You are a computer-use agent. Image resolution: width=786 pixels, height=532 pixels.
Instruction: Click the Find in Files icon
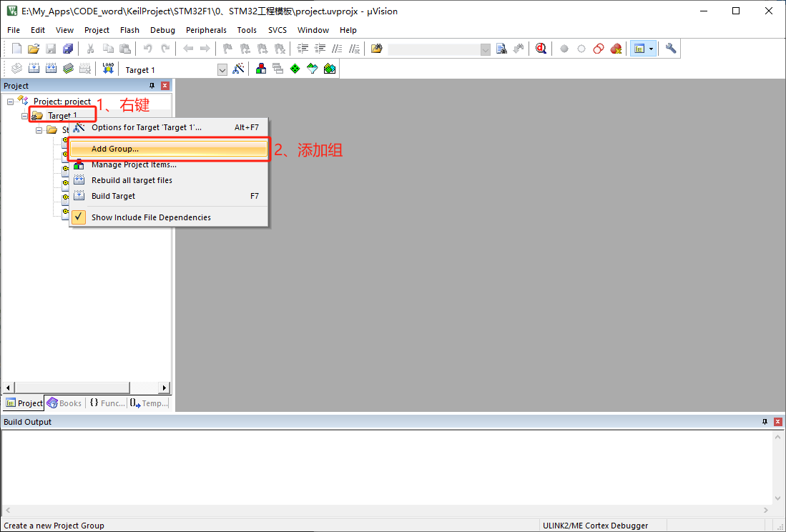[x=376, y=49]
